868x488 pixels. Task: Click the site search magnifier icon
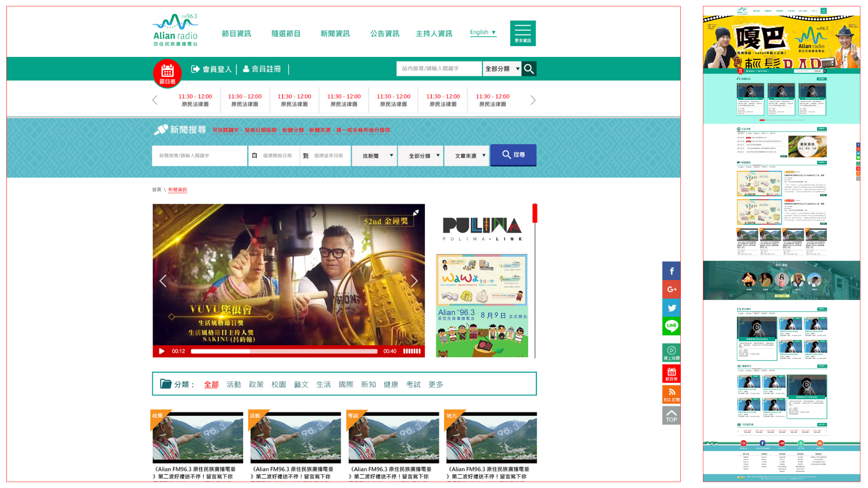tap(529, 69)
